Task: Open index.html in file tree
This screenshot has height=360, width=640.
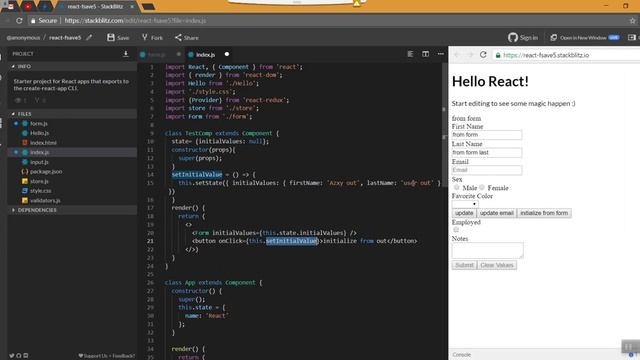Action: click(x=43, y=143)
